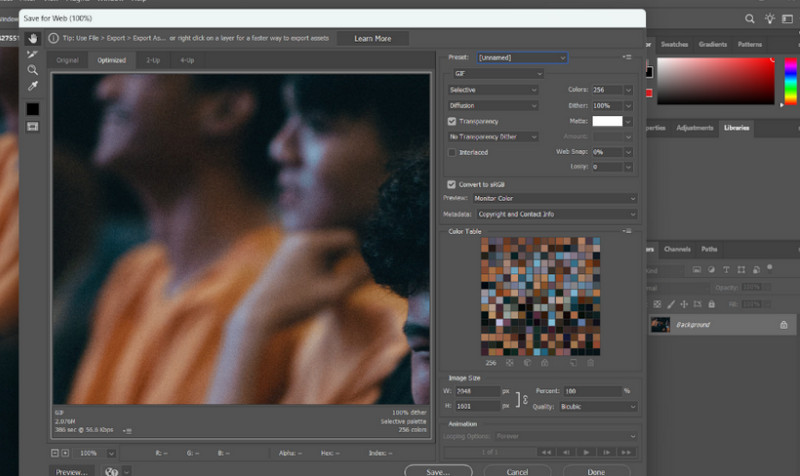Toggle slices visibility icon
This screenshot has height=476, width=800.
(x=33, y=127)
